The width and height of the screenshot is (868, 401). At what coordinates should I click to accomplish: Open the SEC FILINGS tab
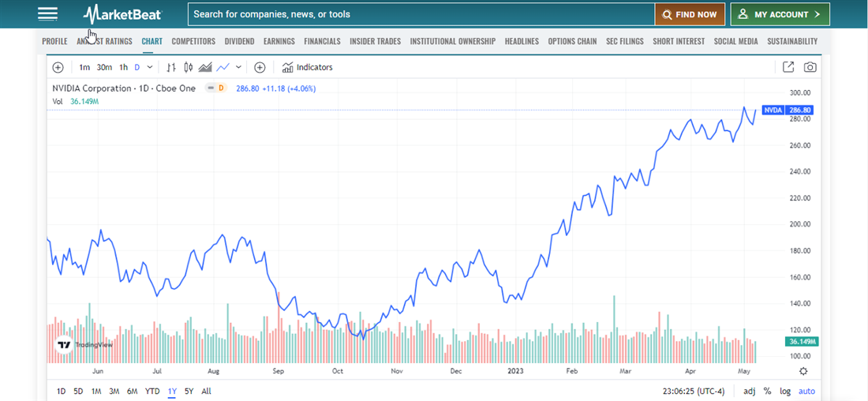coord(625,42)
